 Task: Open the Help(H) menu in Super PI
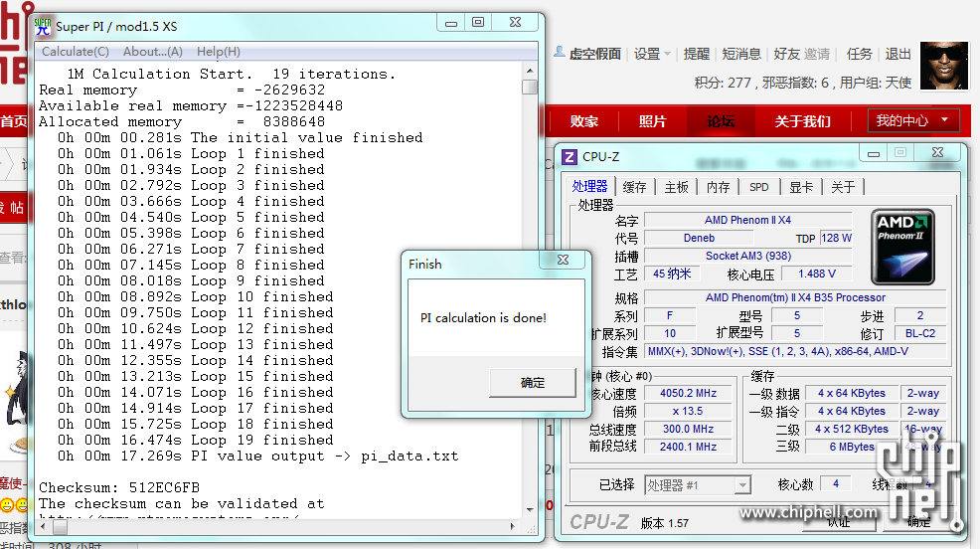(218, 52)
